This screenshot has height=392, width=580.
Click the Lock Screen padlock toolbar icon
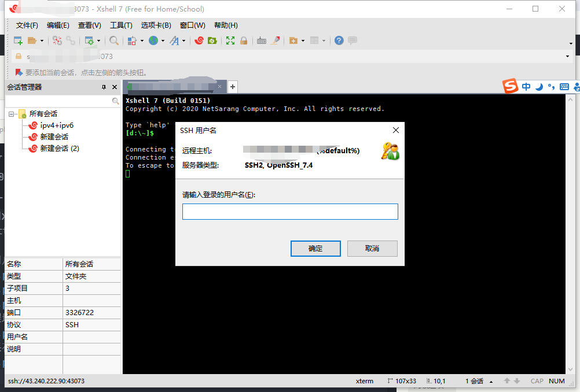[x=243, y=40]
